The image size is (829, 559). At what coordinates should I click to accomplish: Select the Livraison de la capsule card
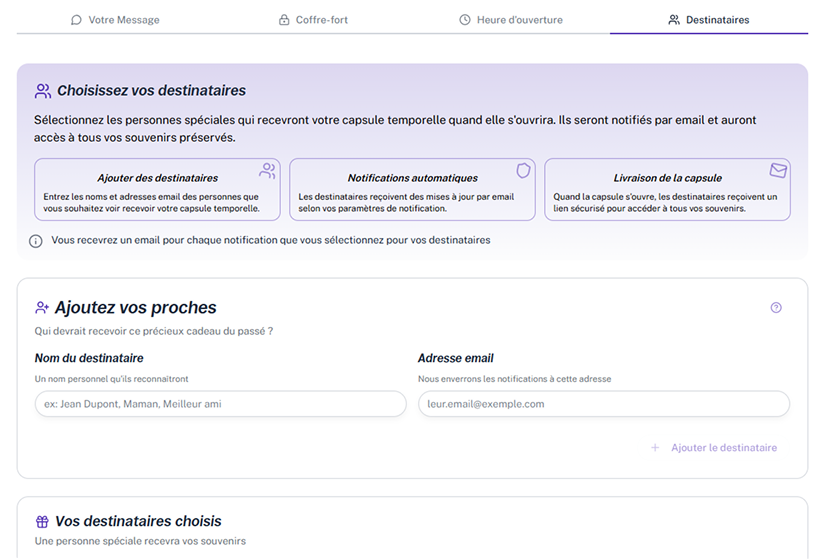(667, 189)
